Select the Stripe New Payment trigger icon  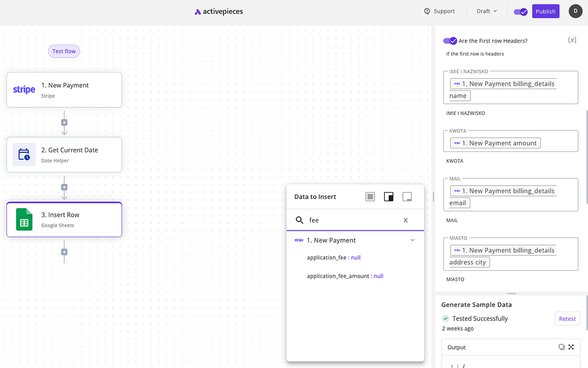pos(24,89)
